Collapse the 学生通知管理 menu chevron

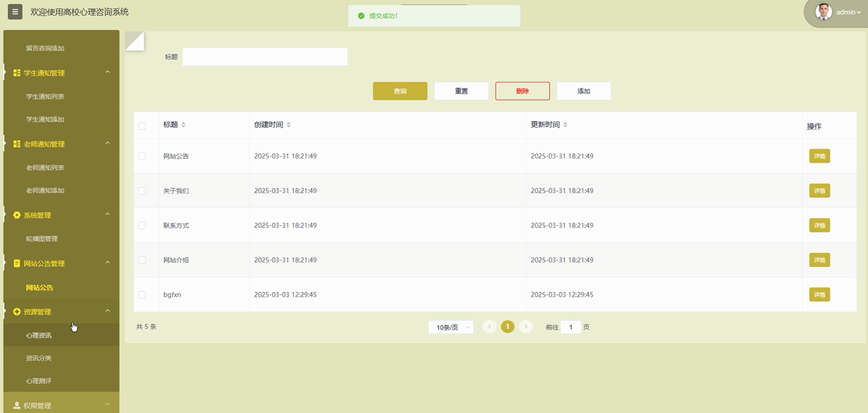point(108,73)
